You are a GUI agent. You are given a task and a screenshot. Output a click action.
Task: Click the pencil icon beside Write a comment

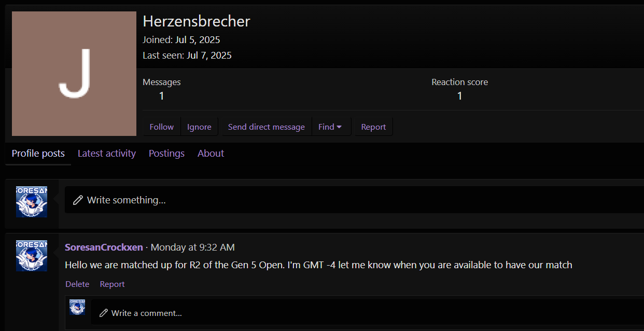tap(104, 313)
